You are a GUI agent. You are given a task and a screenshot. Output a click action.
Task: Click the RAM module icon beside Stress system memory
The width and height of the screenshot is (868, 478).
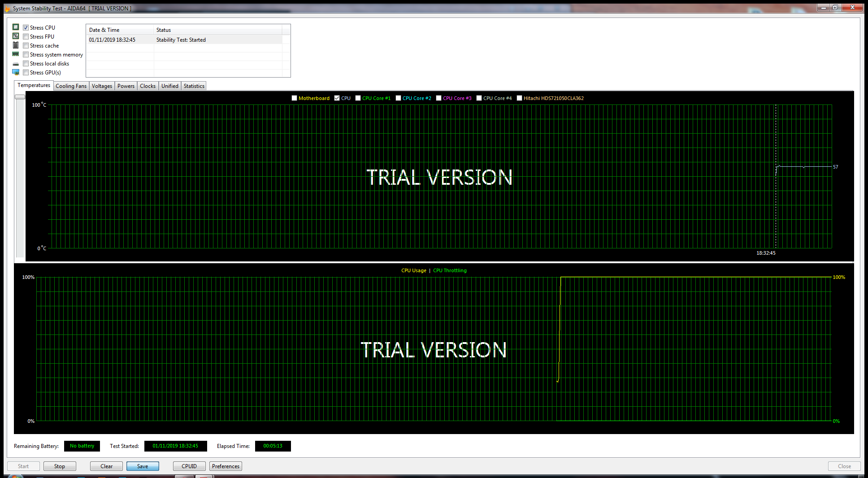pyautogui.click(x=16, y=54)
